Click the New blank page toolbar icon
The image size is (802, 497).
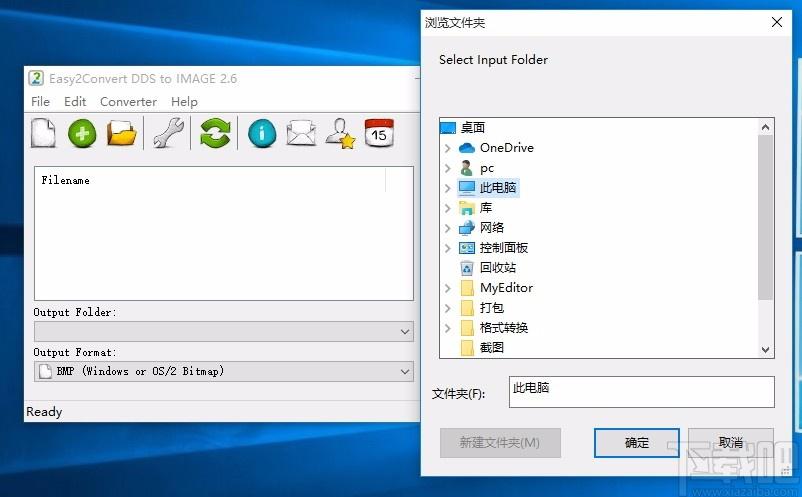43,133
